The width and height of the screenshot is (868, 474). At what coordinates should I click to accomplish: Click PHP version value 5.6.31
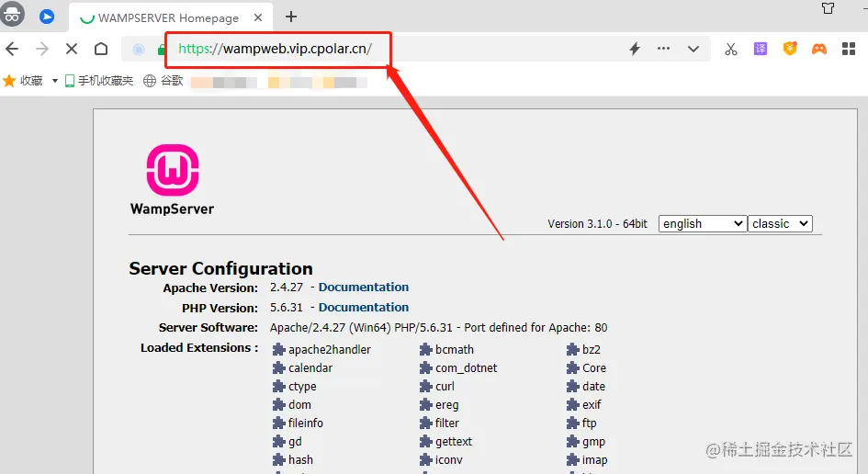[287, 308]
